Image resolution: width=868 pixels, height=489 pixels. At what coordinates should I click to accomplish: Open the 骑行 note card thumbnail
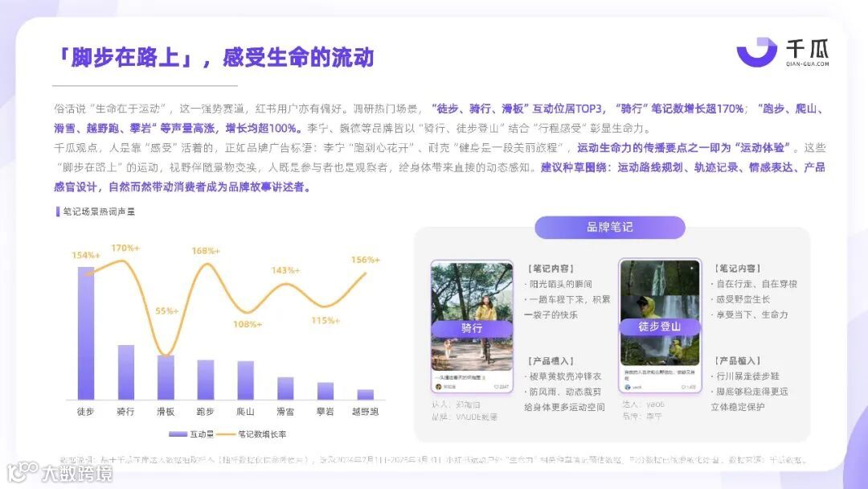tap(470, 298)
